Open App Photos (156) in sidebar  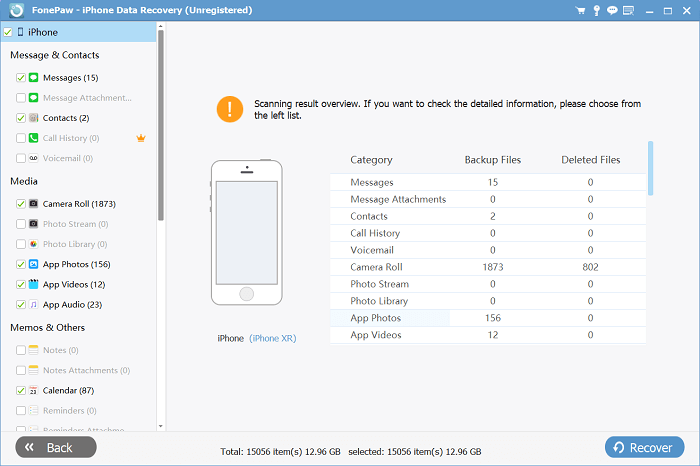(76, 264)
